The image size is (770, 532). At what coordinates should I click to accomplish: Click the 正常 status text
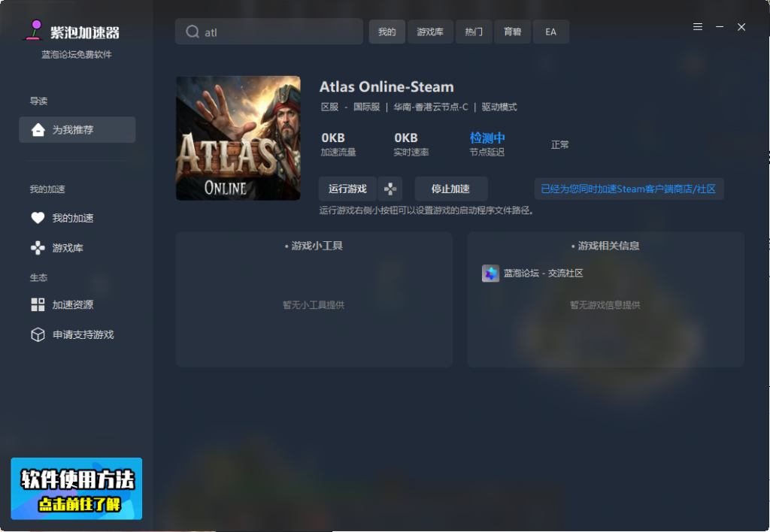559,145
